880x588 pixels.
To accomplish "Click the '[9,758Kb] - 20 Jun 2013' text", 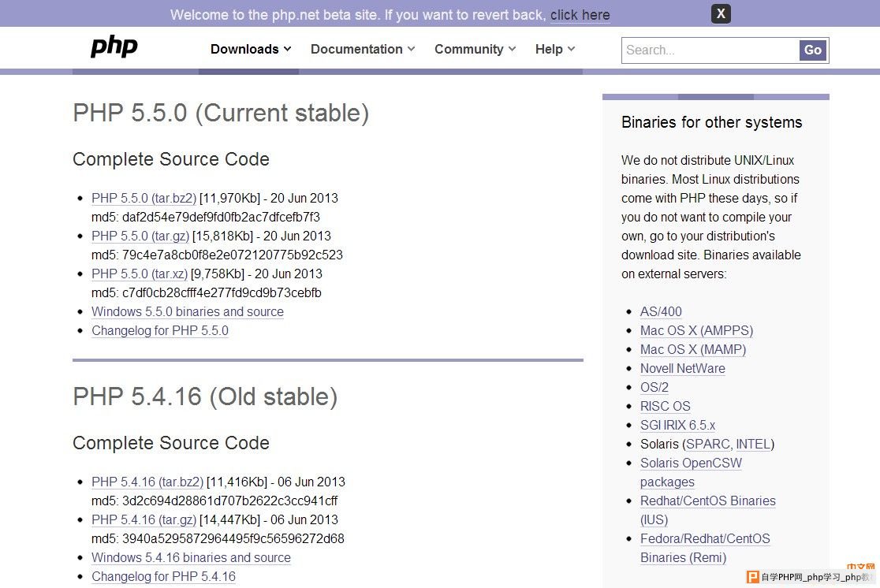I will 256,274.
